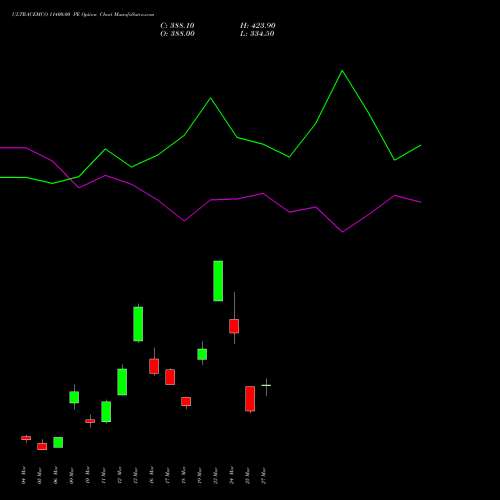Click the ULTRACEMCO option chart title text
The height and width of the screenshot is (500, 500).
coord(83,15)
